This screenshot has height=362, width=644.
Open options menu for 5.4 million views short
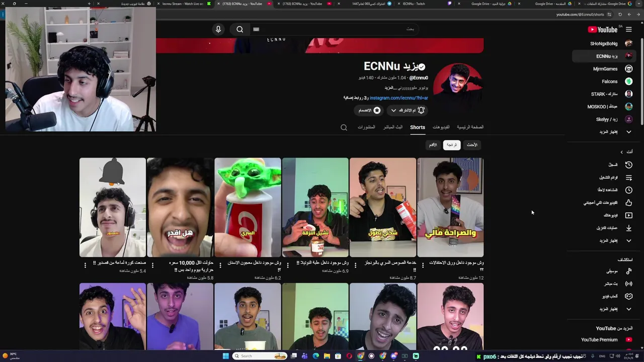pyautogui.click(x=85, y=265)
